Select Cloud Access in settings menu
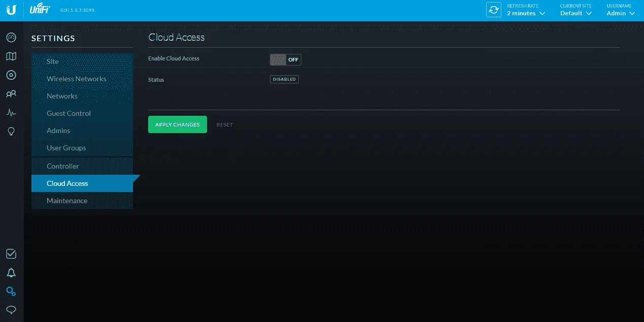The width and height of the screenshot is (644, 322). [82, 183]
